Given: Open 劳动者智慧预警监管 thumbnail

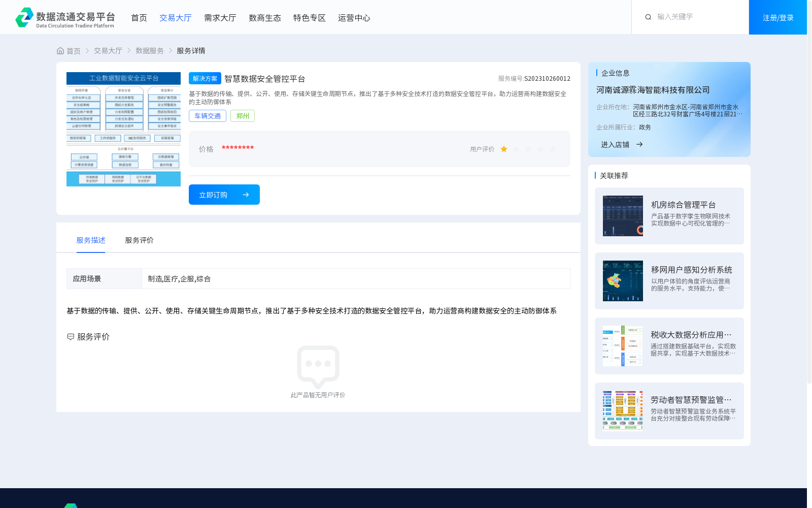Looking at the screenshot, I should coord(623,411).
